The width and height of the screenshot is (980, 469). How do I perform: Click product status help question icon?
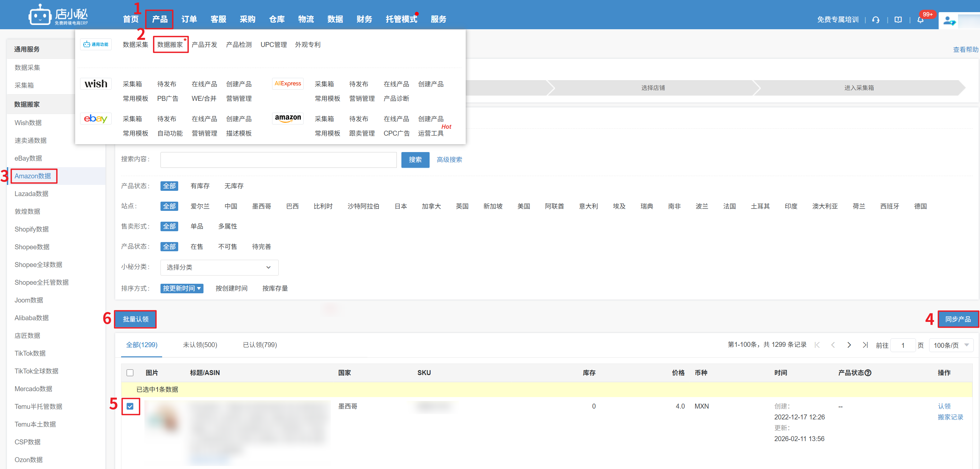pos(868,373)
